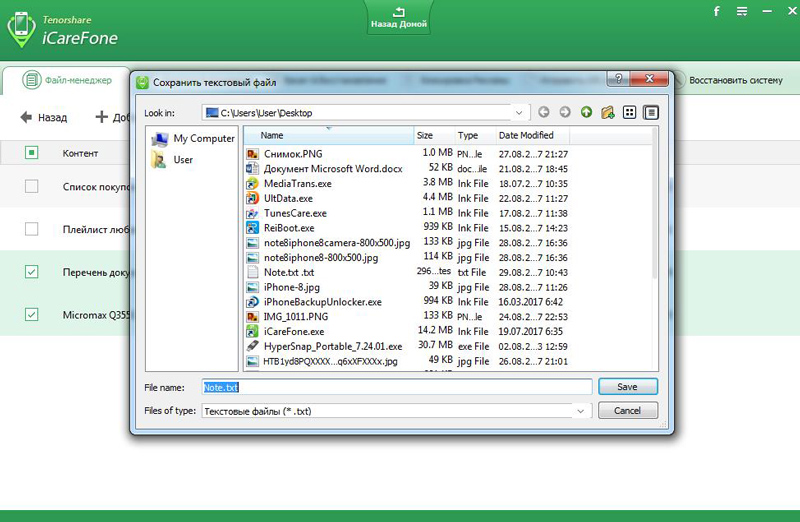800x522 pixels.
Task: Create a new folder in save dialog
Action: click(608, 112)
